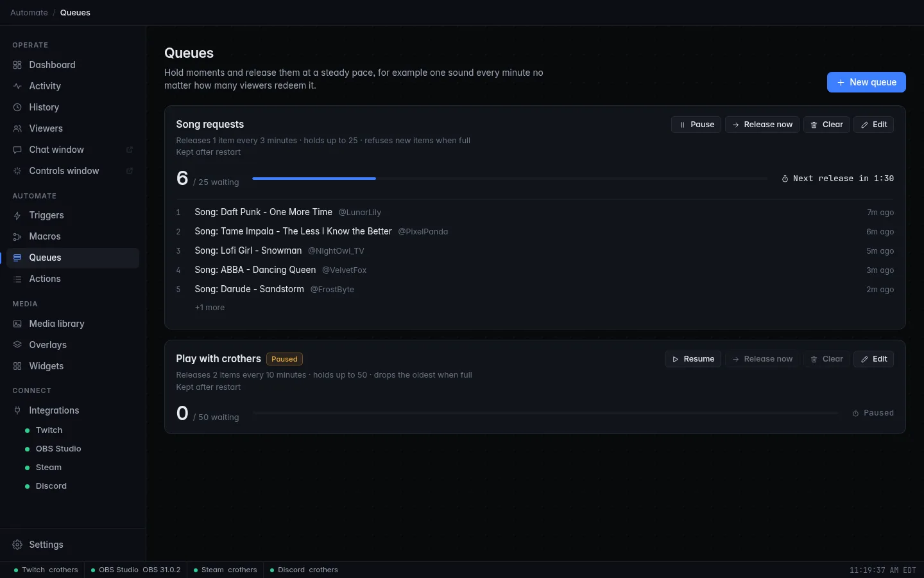The width and height of the screenshot is (924, 578).
Task: Click Twitch crothers status bar entry
Action: click(46, 570)
